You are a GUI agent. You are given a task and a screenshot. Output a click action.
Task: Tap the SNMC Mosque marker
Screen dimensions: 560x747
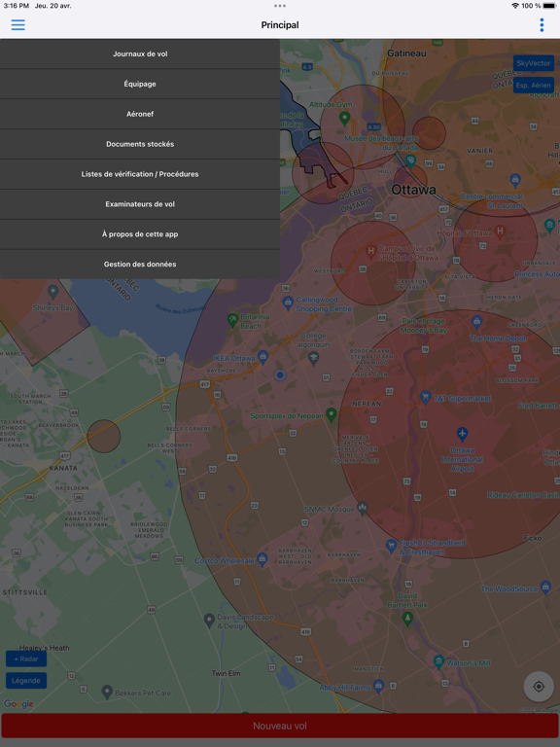pos(363,509)
